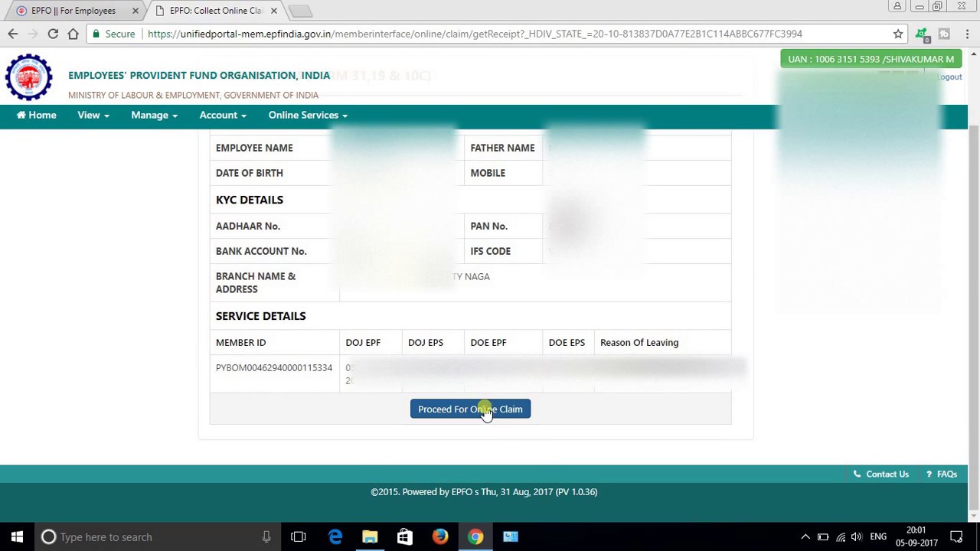Click the DOJ EPF column header

pyautogui.click(x=363, y=342)
